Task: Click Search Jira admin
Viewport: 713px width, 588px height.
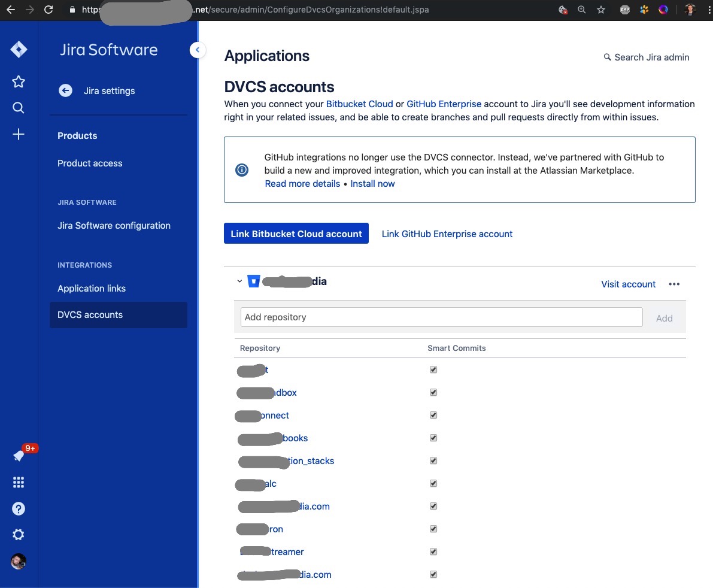Action: coord(646,57)
